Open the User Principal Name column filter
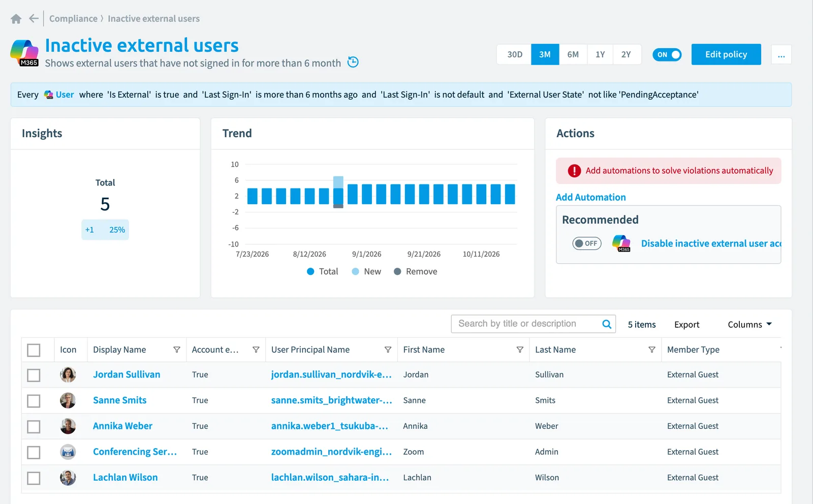813x504 pixels. (388, 350)
